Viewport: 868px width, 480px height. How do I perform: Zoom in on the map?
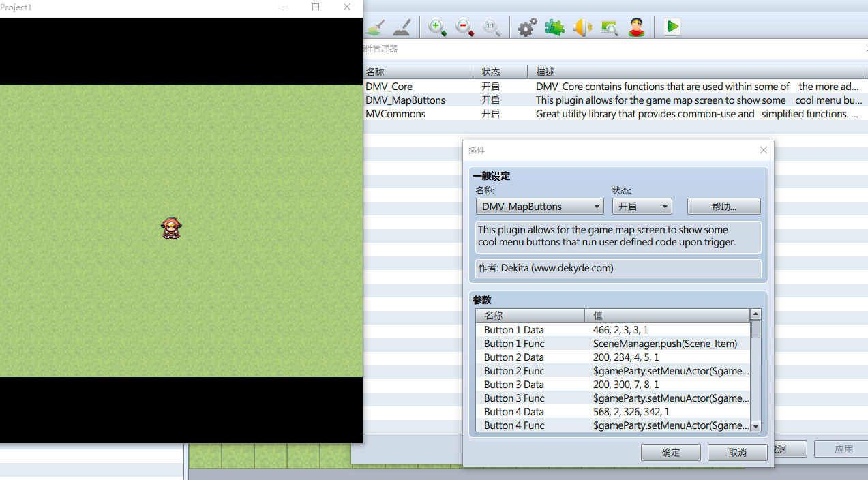tap(437, 27)
